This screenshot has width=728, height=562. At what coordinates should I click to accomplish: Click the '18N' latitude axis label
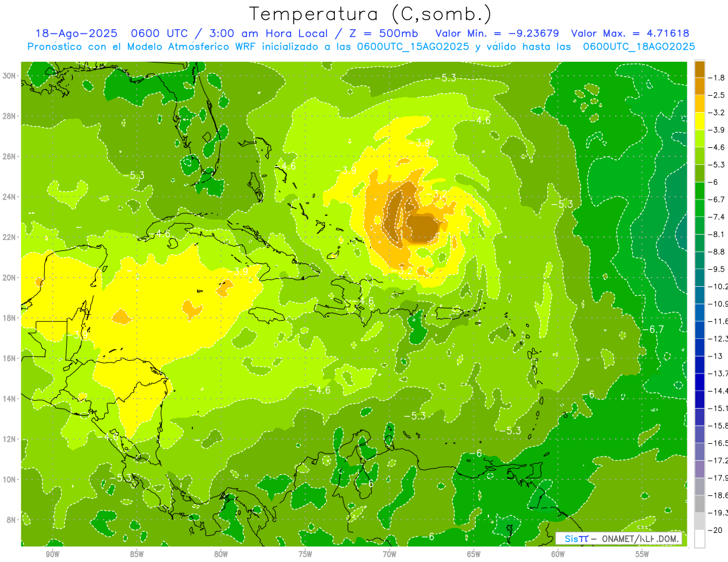(x=10, y=318)
